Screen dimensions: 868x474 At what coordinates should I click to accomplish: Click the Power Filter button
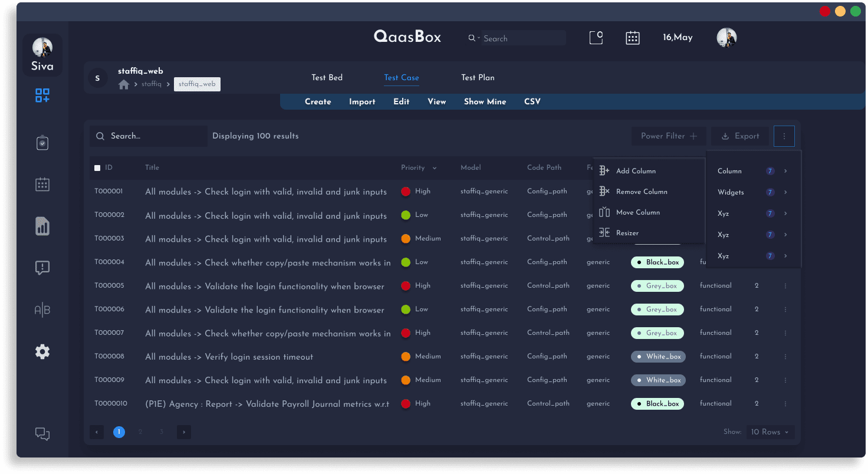(669, 136)
